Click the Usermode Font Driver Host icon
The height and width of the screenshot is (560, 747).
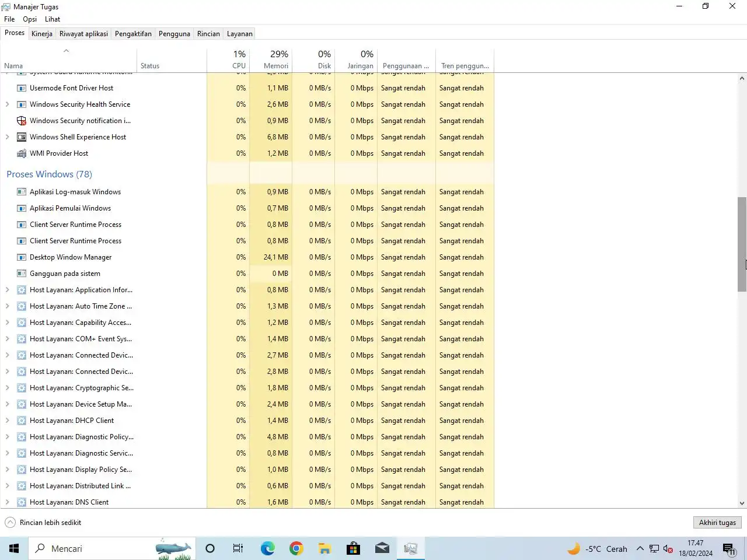coord(22,88)
